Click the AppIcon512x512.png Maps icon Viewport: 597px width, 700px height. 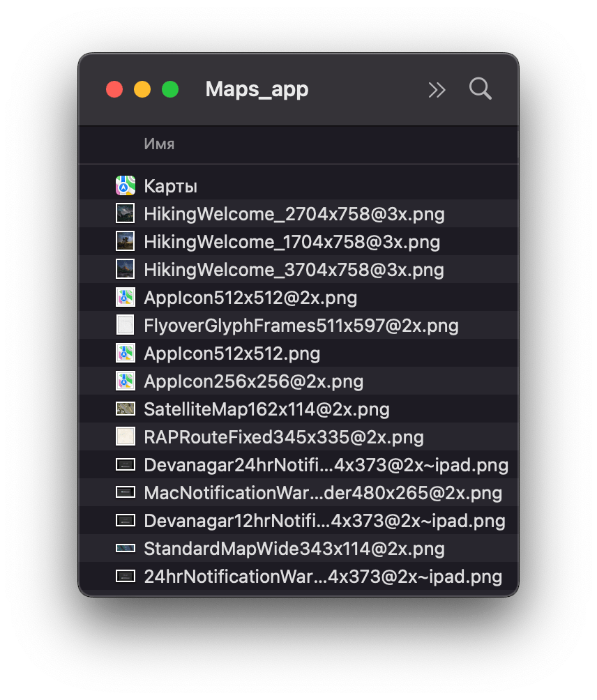coord(126,353)
